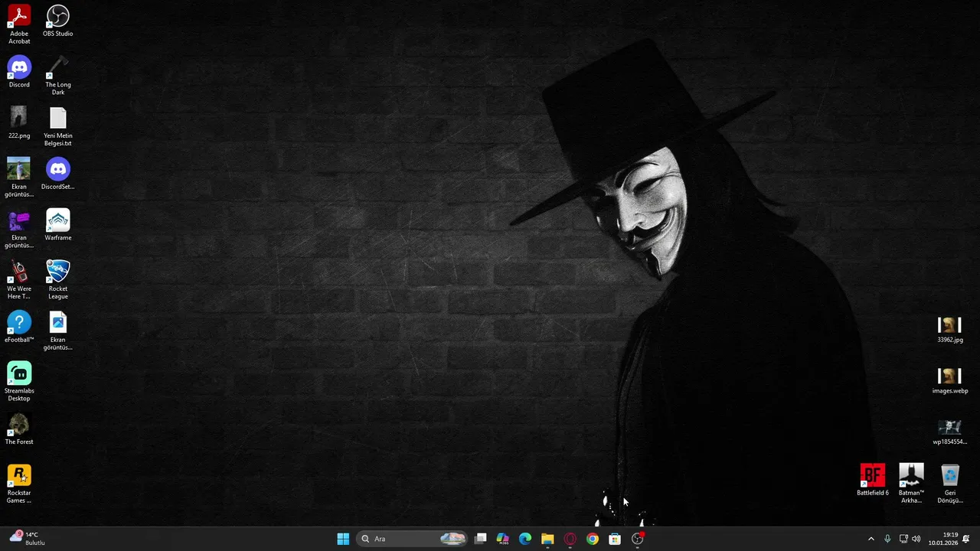Open the Windows Start menu
The width and height of the screenshot is (980, 551).
(x=343, y=539)
